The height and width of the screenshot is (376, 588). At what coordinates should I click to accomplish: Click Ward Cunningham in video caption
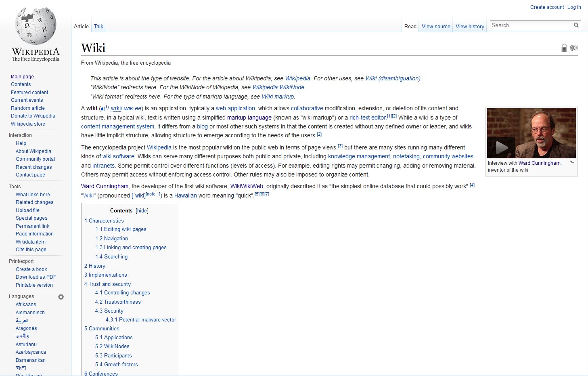[540, 163]
